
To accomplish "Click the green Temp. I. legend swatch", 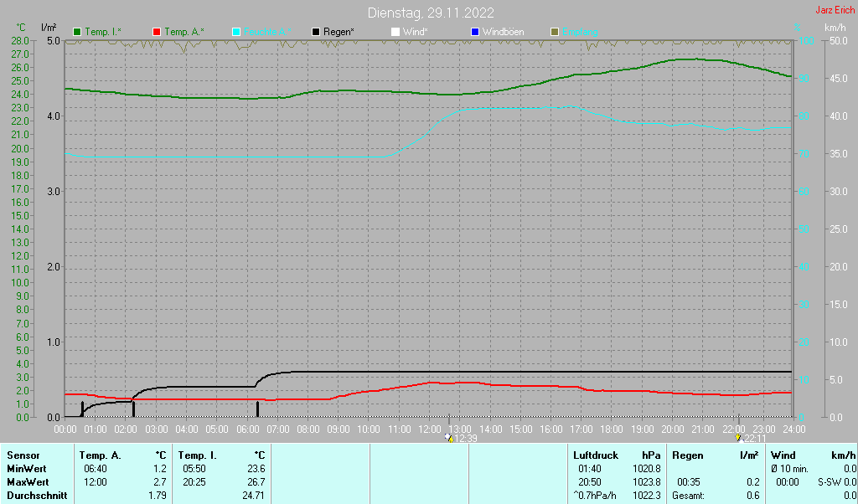I will click(78, 32).
